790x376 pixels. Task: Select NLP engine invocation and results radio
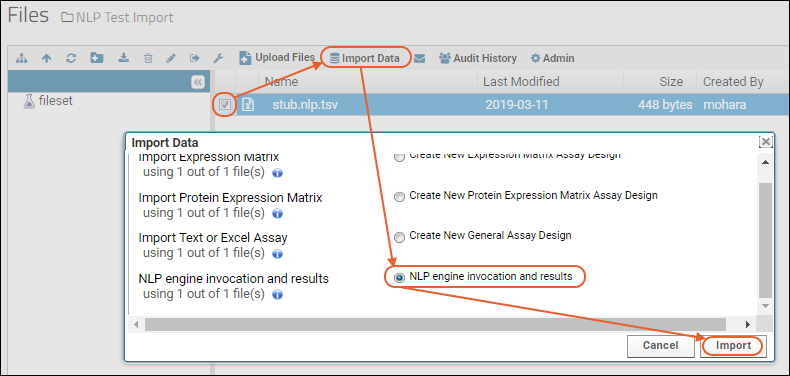(x=400, y=278)
